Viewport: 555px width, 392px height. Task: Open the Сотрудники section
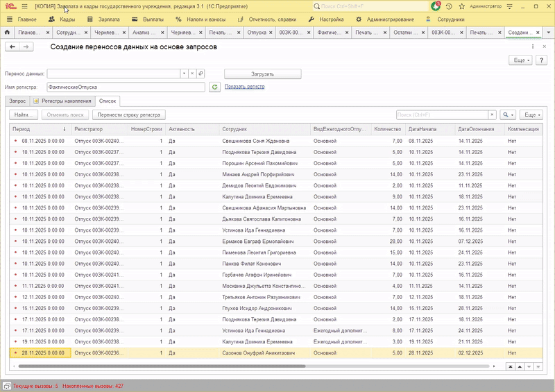[445, 19]
